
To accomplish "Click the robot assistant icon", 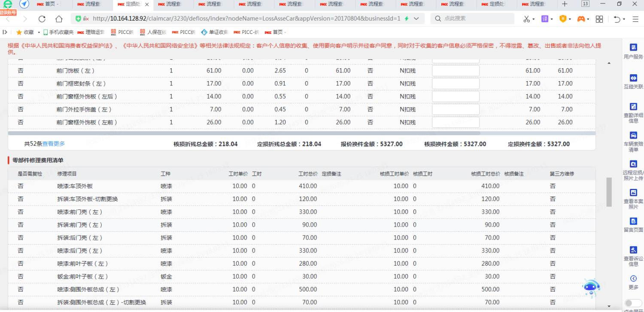I will point(591,288).
